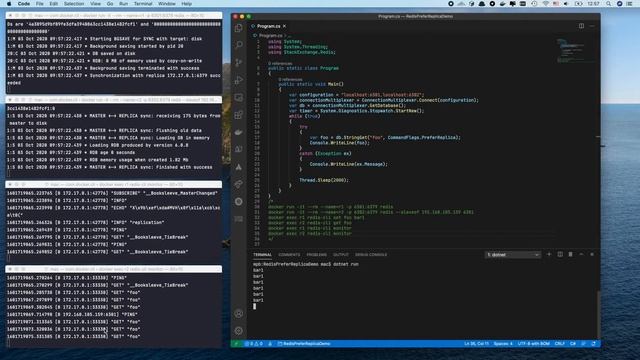
Task: Split the editor to the right
Action: coord(581,26)
